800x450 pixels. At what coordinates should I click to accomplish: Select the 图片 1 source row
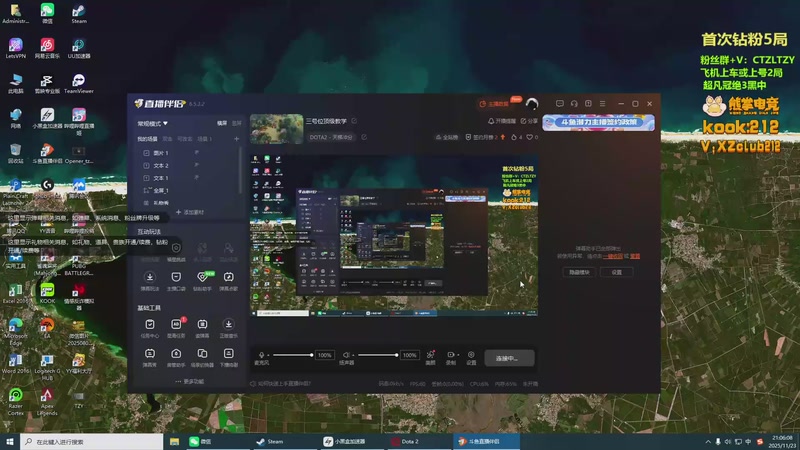[x=188, y=153]
